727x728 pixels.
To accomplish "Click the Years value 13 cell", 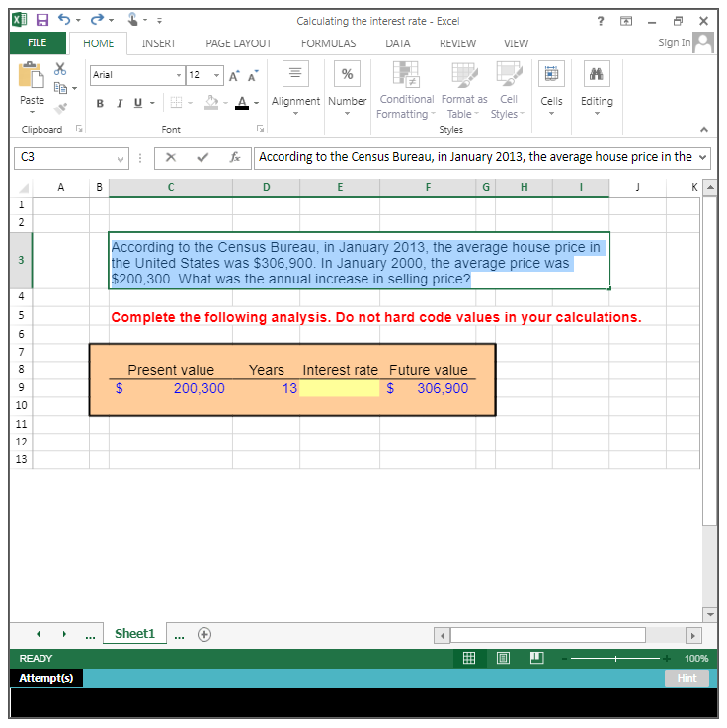I will click(266, 388).
